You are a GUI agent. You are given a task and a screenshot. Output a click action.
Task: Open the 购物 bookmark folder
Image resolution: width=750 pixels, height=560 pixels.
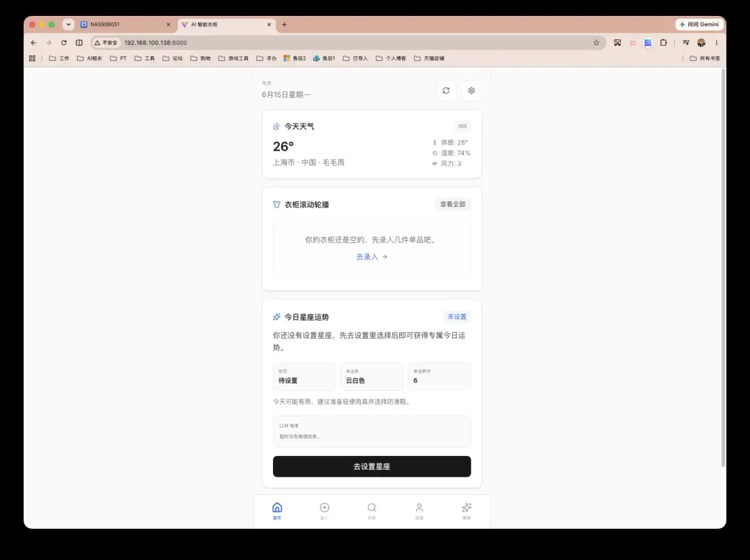coord(201,58)
